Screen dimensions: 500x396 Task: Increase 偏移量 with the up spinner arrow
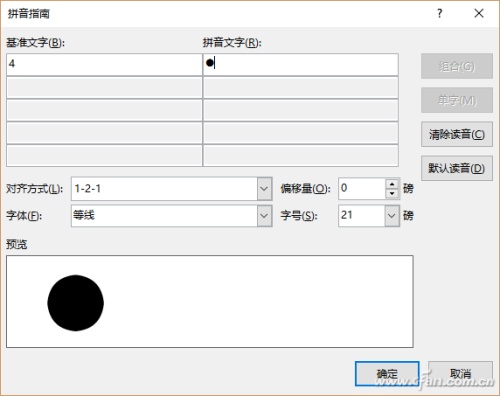pos(392,184)
